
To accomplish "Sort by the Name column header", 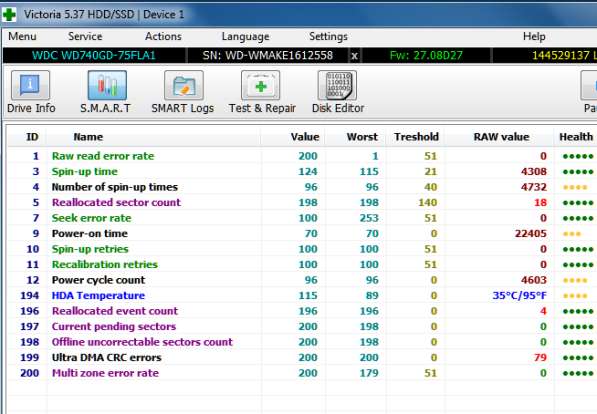I will click(x=88, y=137).
